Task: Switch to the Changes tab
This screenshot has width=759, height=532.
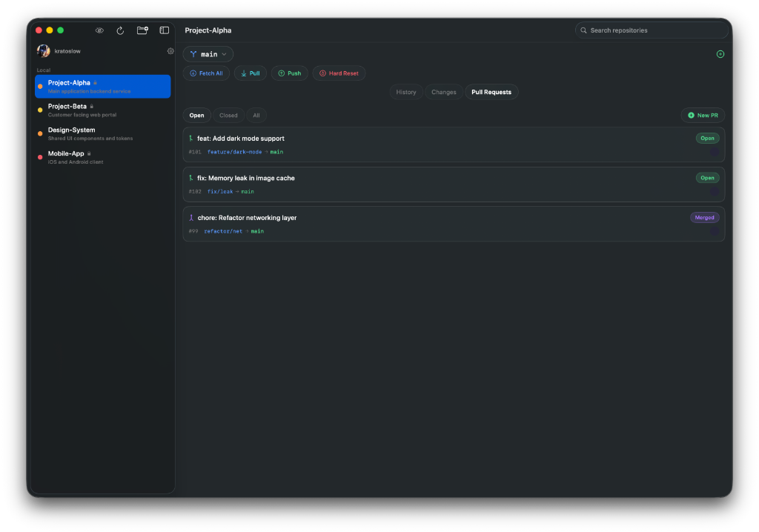Action: point(444,92)
